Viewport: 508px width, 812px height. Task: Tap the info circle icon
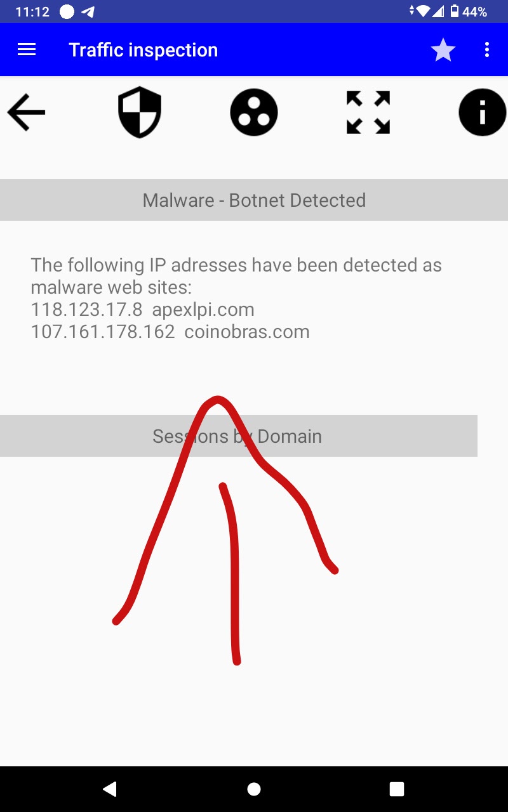point(482,113)
